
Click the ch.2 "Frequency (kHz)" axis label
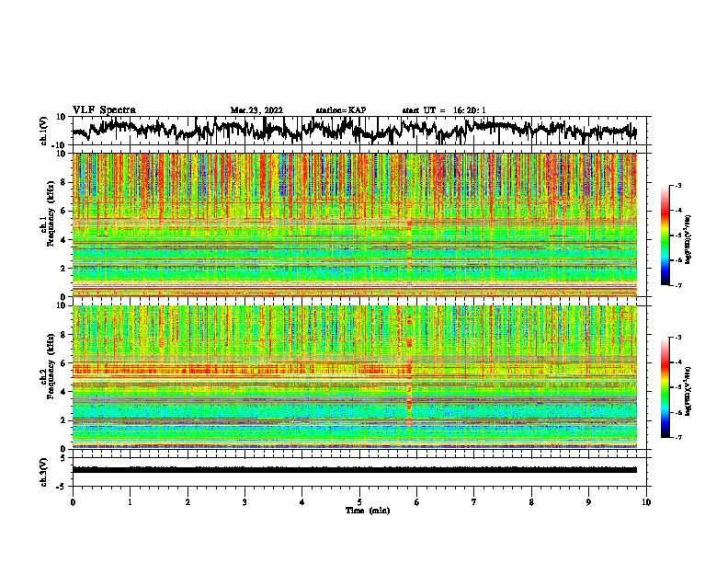51,366
